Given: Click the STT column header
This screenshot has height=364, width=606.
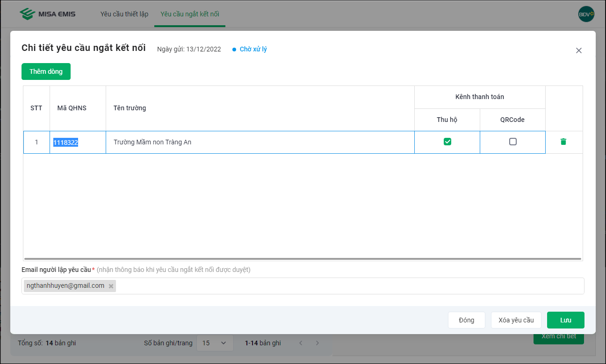Looking at the screenshot, I should 36,108.
